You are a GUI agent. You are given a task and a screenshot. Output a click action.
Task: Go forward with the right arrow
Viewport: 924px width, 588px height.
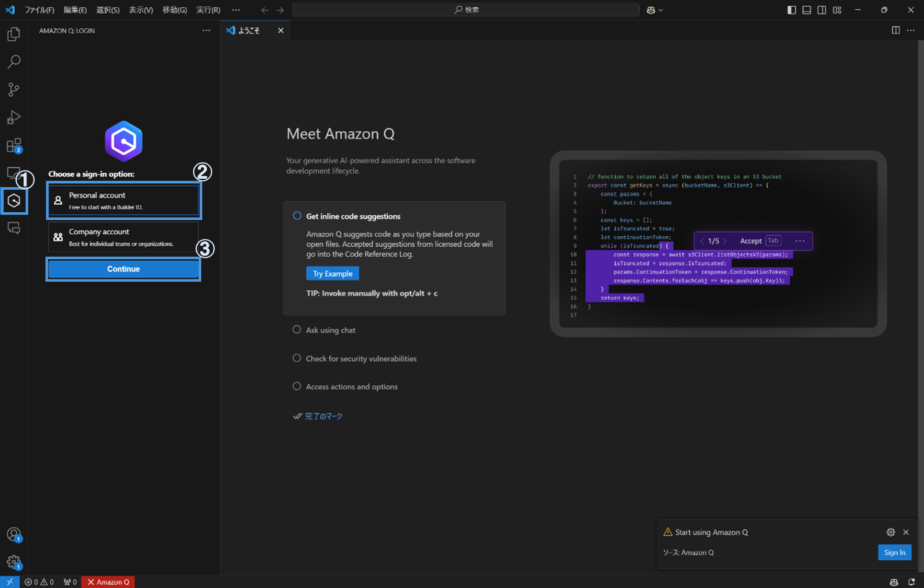(280, 10)
